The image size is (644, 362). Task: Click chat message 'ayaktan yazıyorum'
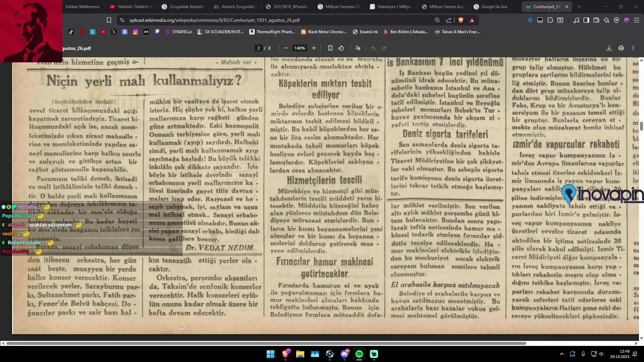[50, 225]
